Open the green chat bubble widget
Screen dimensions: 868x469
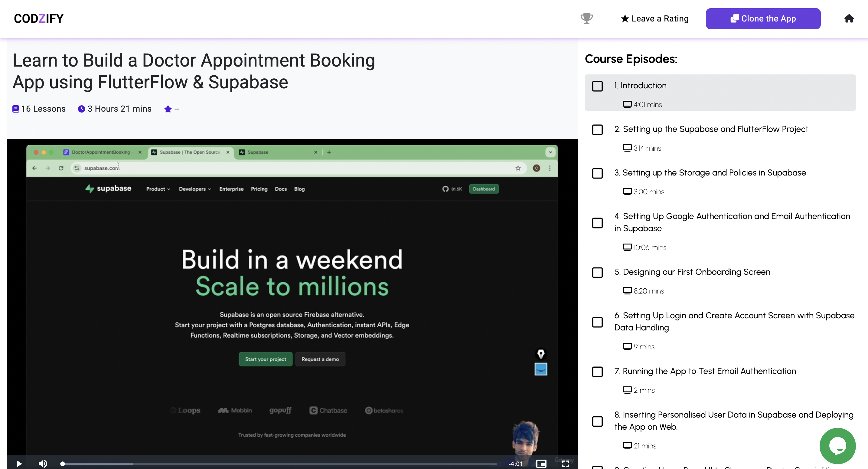[837, 446]
